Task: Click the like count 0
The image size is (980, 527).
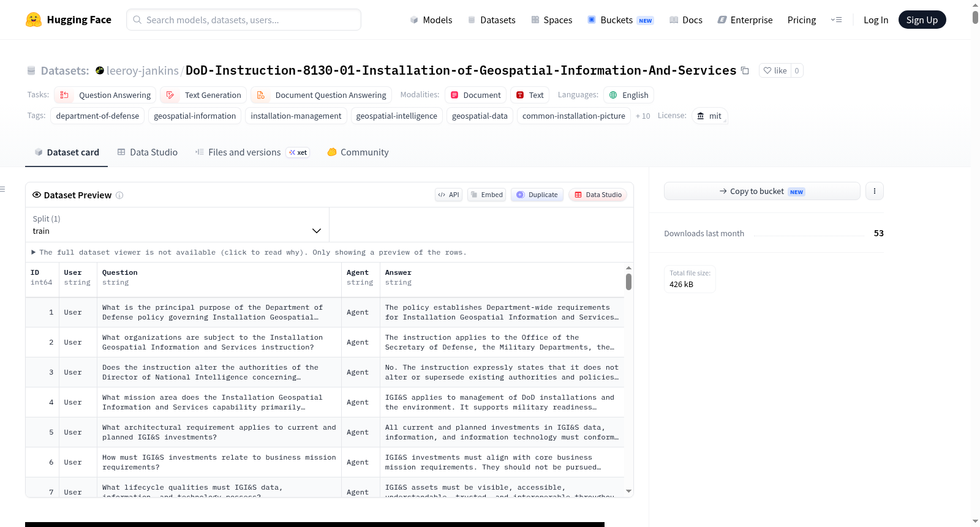Action: 797,70
